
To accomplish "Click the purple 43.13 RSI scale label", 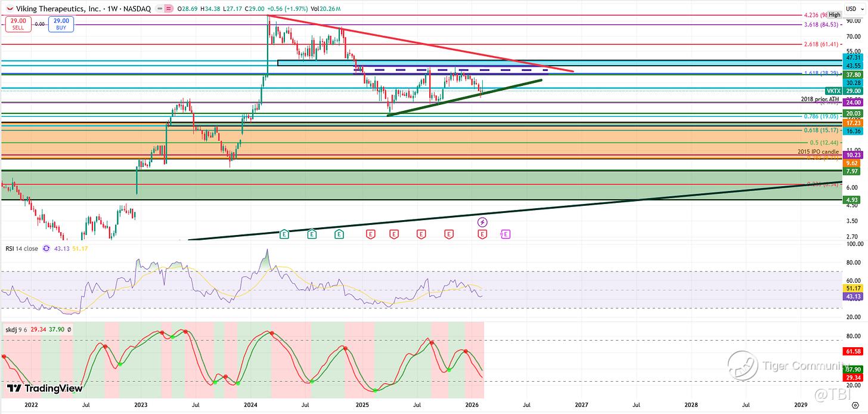I will [852, 296].
